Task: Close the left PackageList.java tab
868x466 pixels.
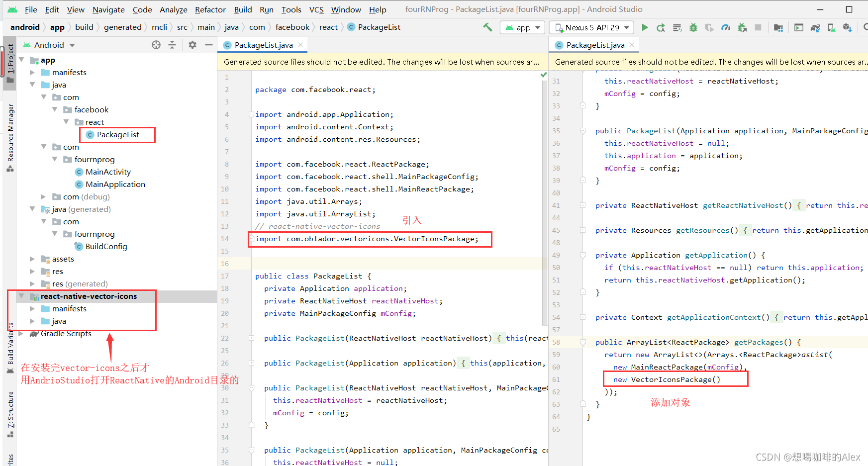Action: coord(300,45)
